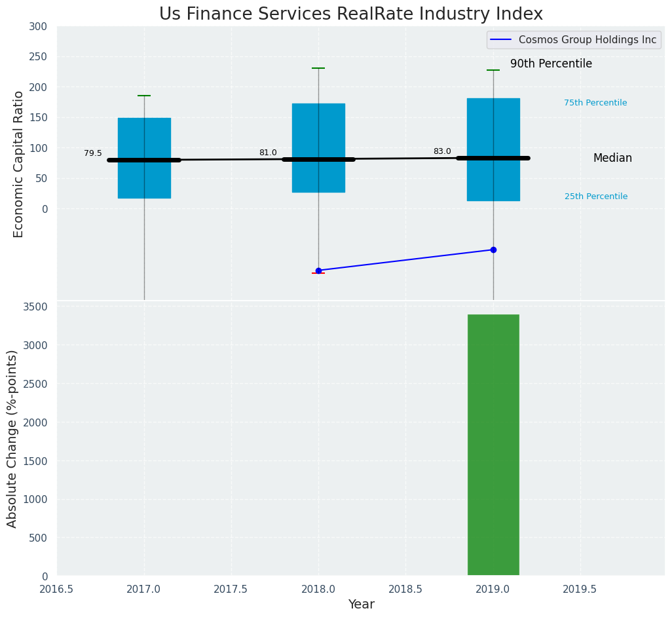Click the upper y-axis tick '50'
This screenshot has height=617, width=672.
coord(41,179)
